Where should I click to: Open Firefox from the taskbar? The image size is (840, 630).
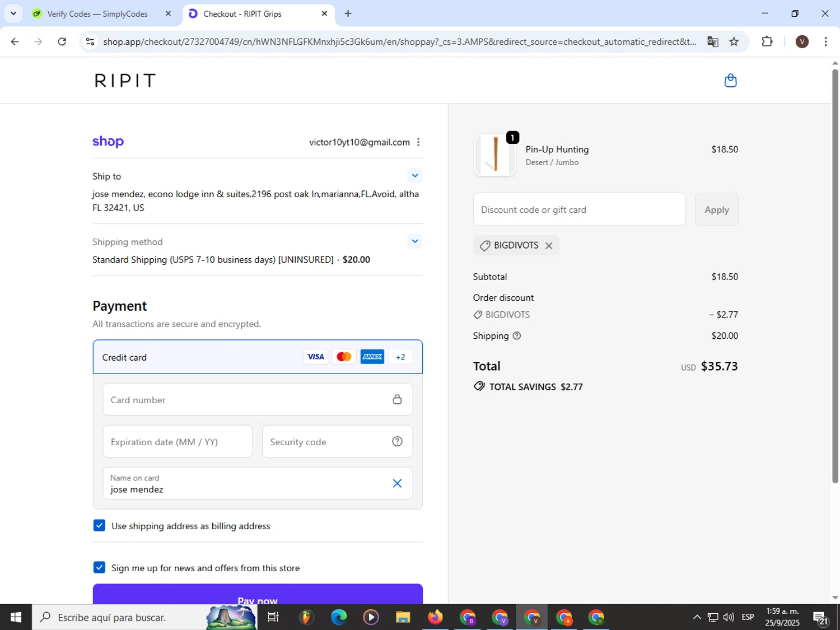coord(435,617)
